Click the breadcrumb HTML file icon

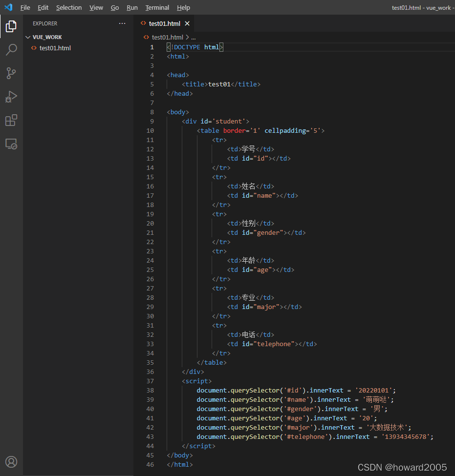coord(146,37)
